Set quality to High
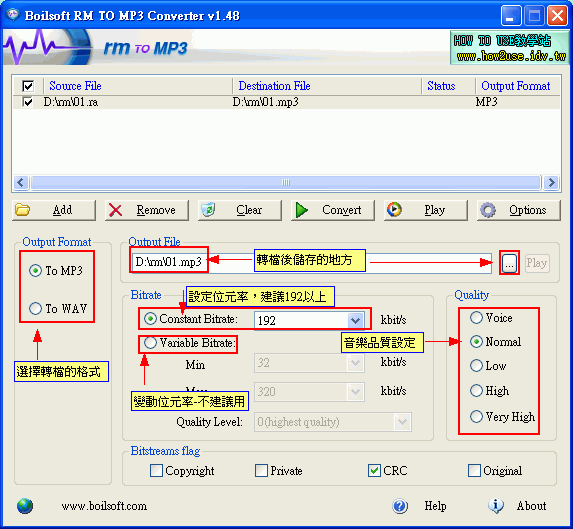The height and width of the screenshot is (529, 573). point(477,391)
